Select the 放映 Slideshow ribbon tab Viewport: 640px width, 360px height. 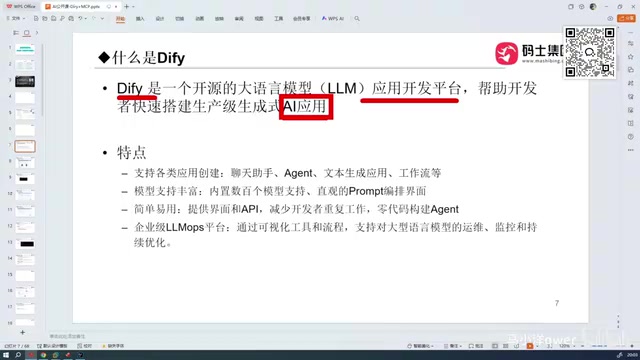click(x=219, y=19)
